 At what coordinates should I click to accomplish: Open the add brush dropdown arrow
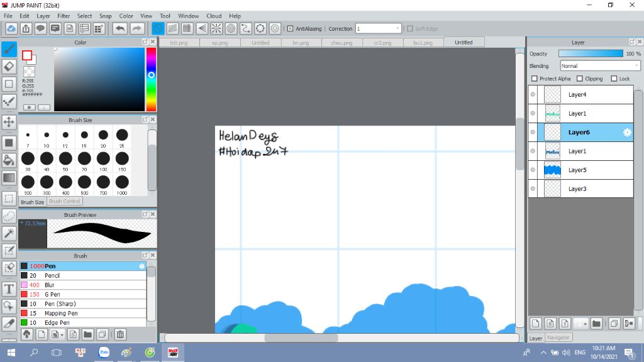coord(62,334)
